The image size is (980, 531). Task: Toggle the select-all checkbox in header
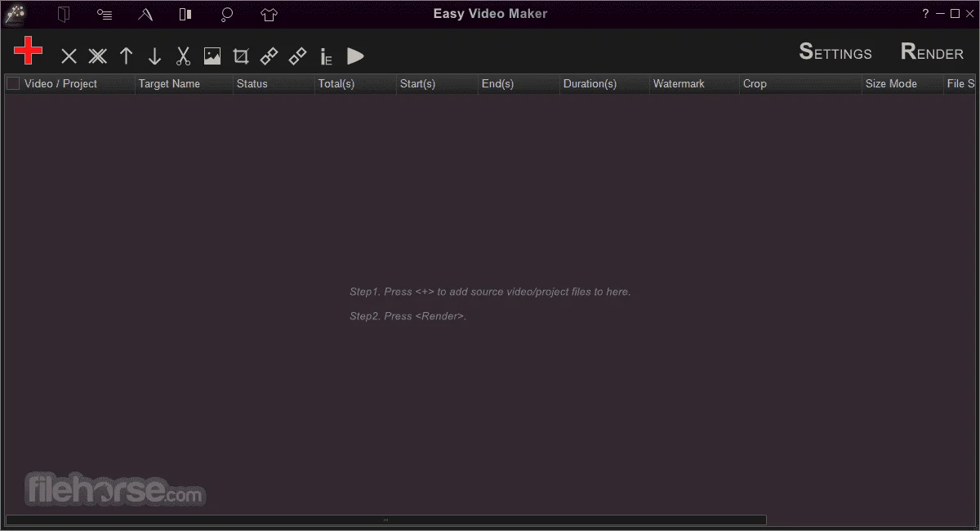[x=13, y=83]
